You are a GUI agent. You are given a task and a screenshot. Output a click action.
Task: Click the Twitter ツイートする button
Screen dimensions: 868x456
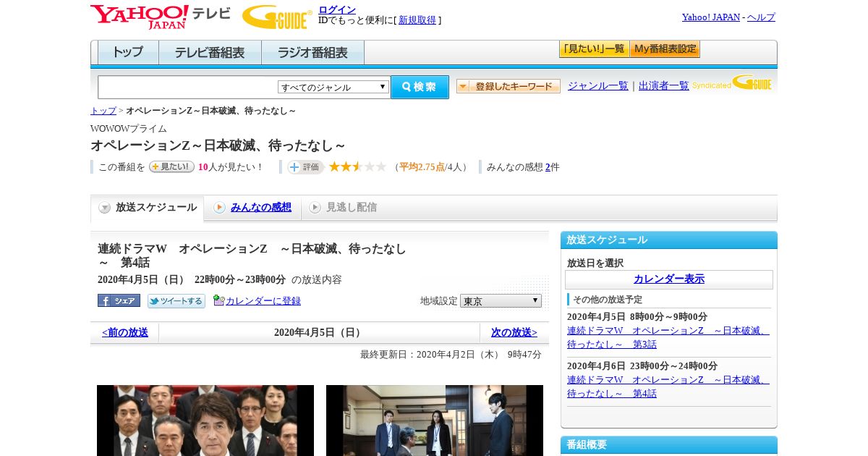pos(176,300)
